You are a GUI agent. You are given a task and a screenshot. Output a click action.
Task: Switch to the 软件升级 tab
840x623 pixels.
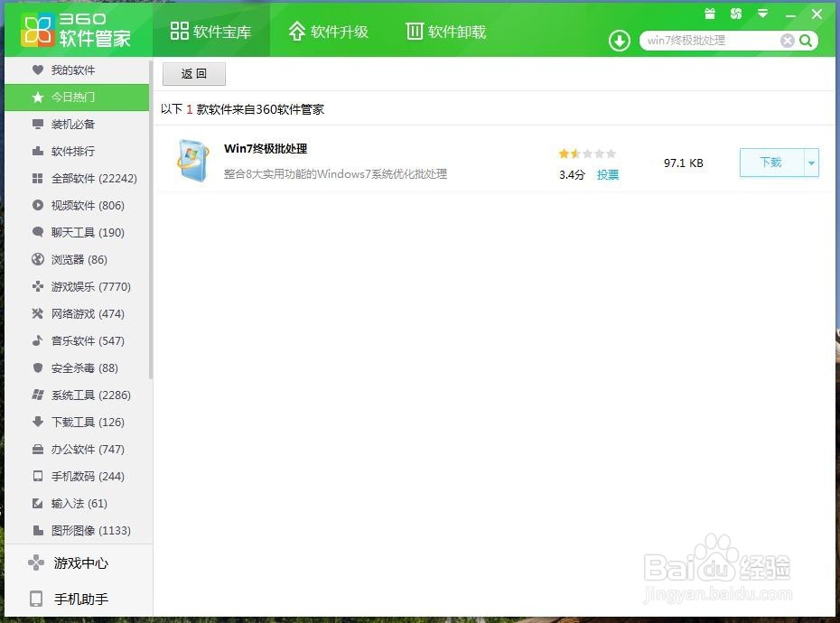click(329, 31)
